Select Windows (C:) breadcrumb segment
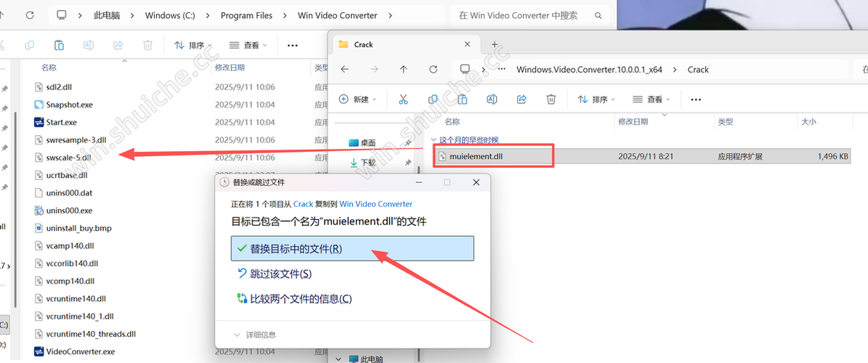Image resolution: width=868 pixels, height=363 pixels. click(x=170, y=15)
